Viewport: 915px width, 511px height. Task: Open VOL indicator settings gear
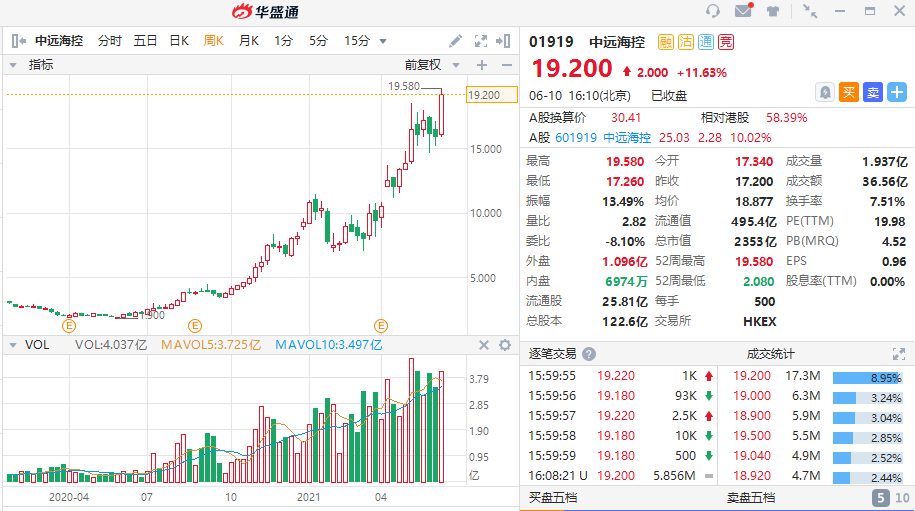click(505, 345)
